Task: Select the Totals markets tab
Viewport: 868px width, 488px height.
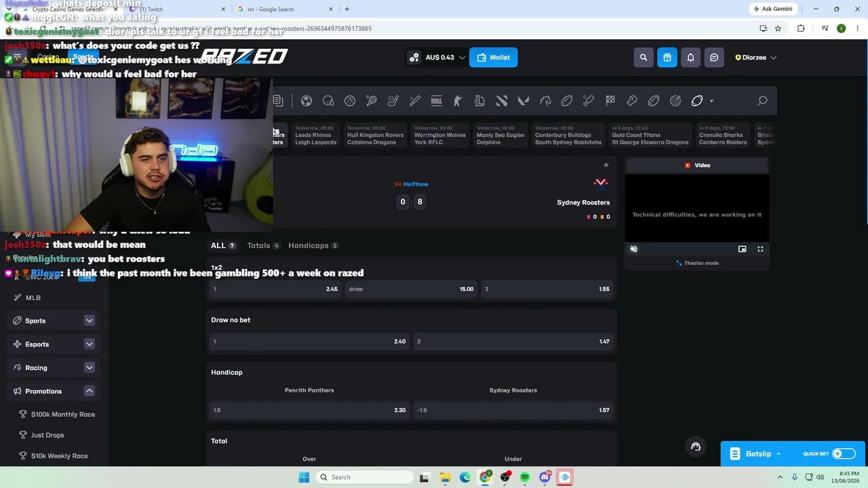Action: click(x=263, y=245)
